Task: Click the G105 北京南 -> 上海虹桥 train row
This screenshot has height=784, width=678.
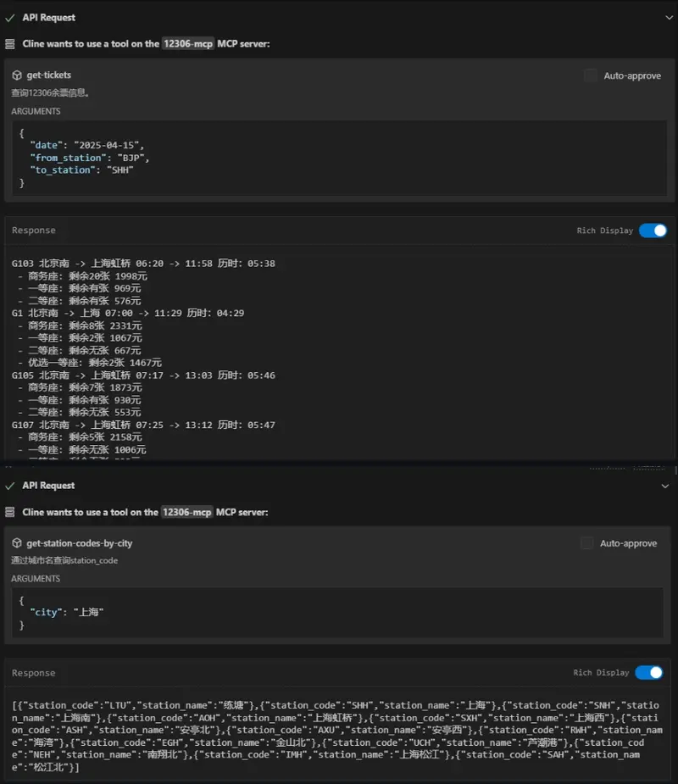Action: [x=143, y=375]
